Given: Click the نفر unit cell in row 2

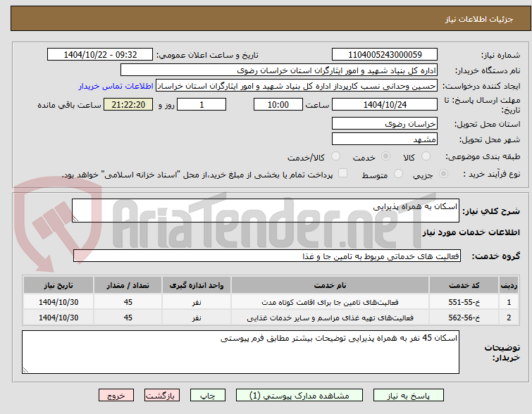Looking at the screenshot, I should click(197, 318).
